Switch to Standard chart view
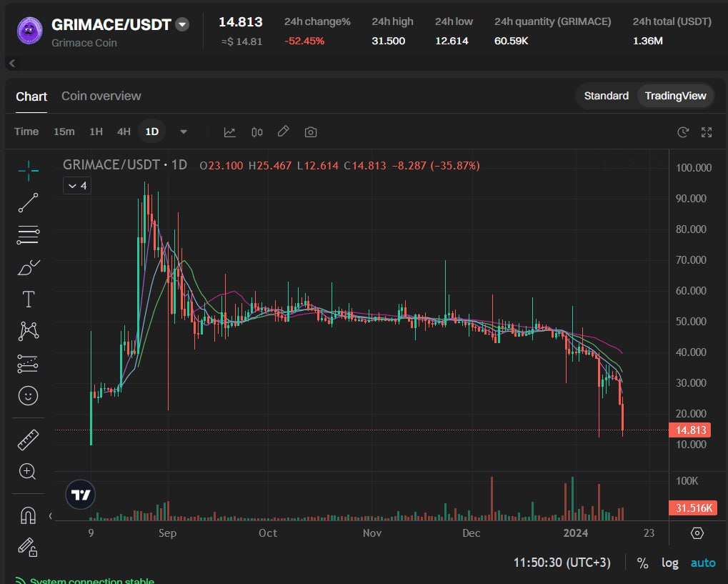The height and width of the screenshot is (584, 728). [607, 96]
